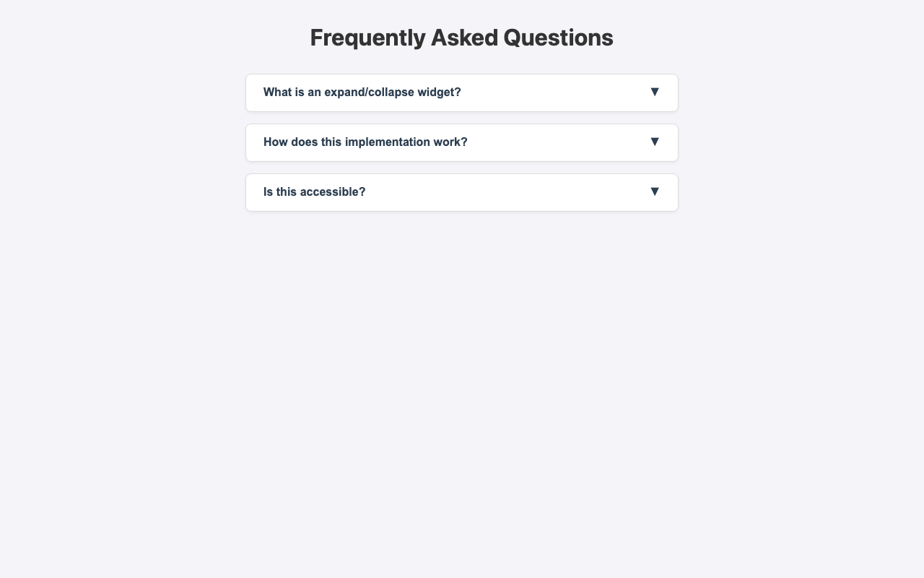This screenshot has height=578, width=924.
Task: Expand the 'Is this accessible?' section
Action: (461, 191)
